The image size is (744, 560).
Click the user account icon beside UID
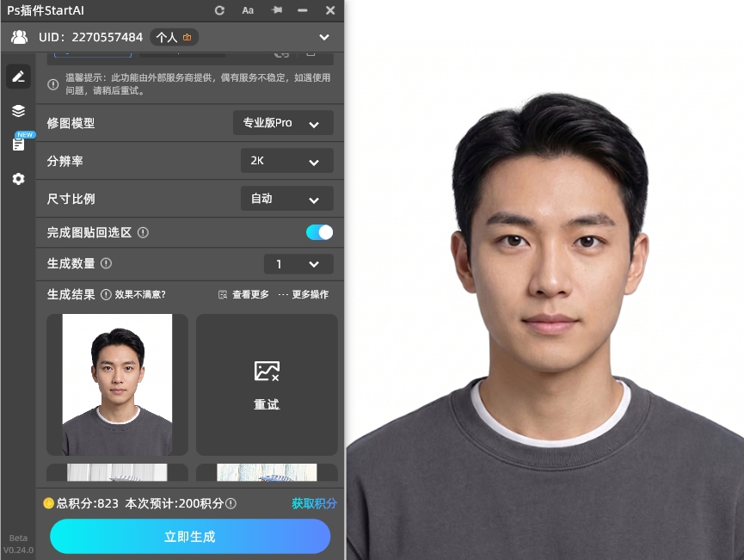pyautogui.click(x=18, y=37)
